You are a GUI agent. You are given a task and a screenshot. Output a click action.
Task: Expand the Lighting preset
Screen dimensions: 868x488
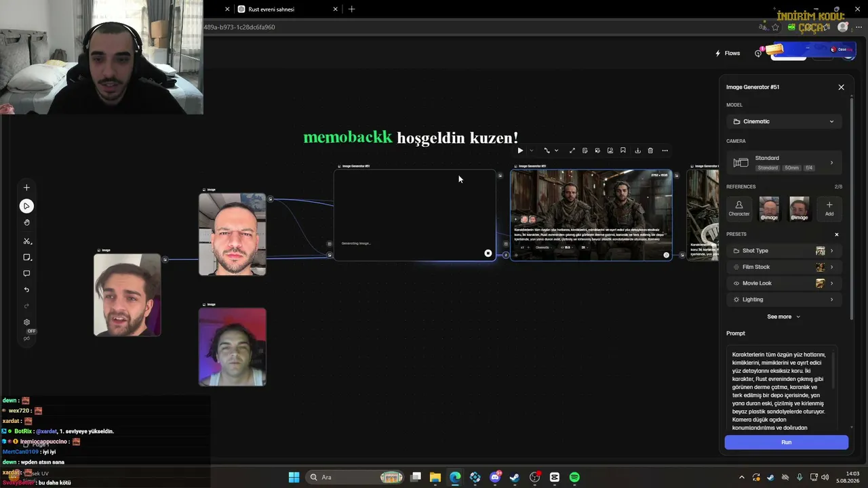point(784,300)
